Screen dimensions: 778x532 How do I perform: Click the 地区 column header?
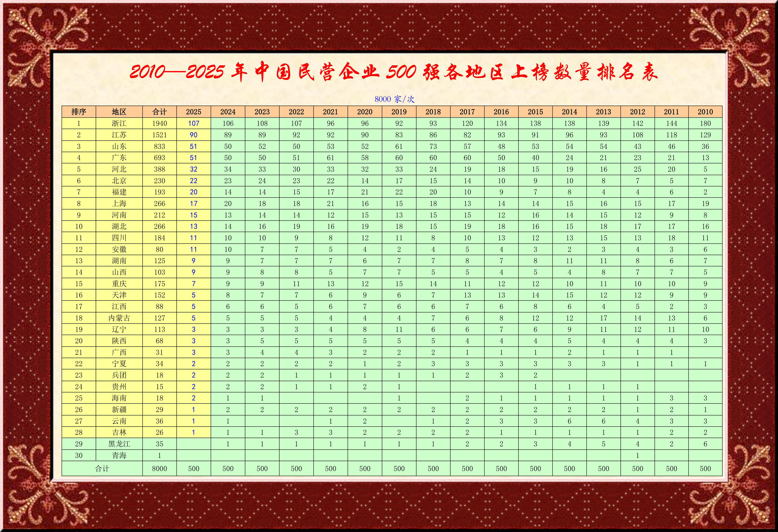point(119,112)
